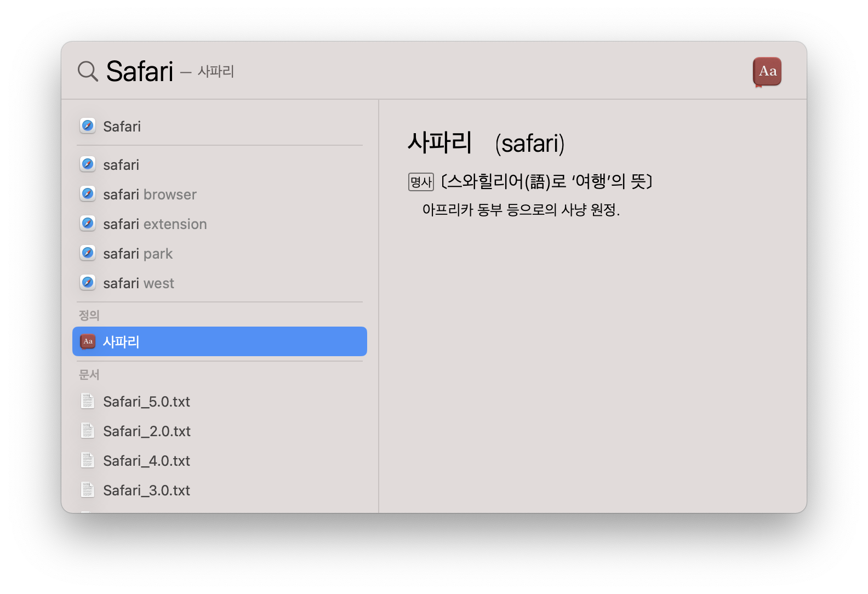Click the file icon for Safari_3.0.txt
The image size is (868, 594).
coord(88,490)
